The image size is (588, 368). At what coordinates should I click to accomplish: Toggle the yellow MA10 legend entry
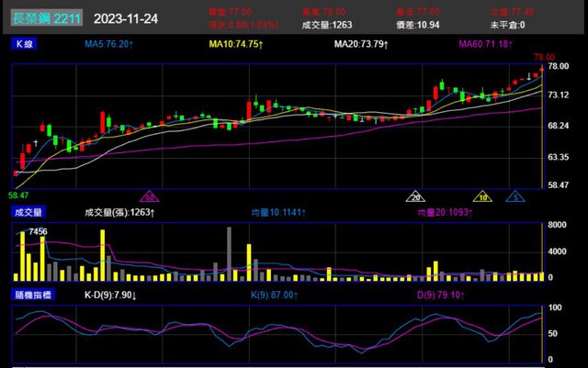click(x=236, y=44)
